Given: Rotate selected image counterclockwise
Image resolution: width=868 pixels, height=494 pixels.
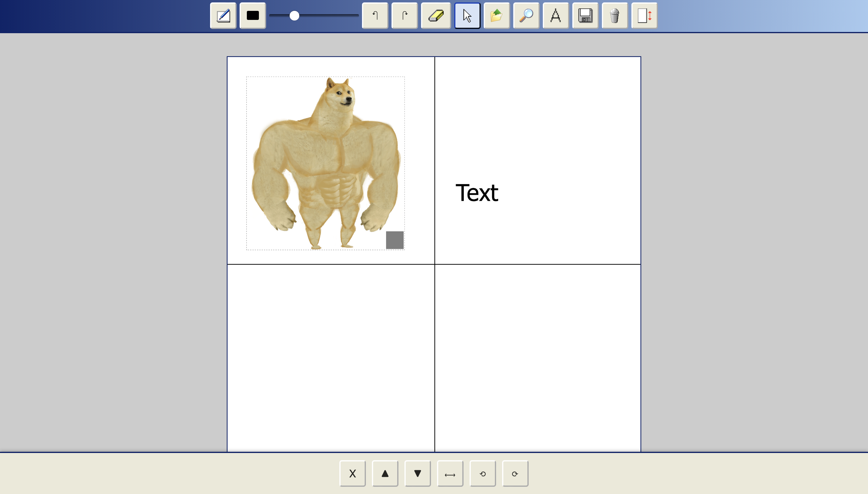Looking at the screenshot, I should coord(483,473).
